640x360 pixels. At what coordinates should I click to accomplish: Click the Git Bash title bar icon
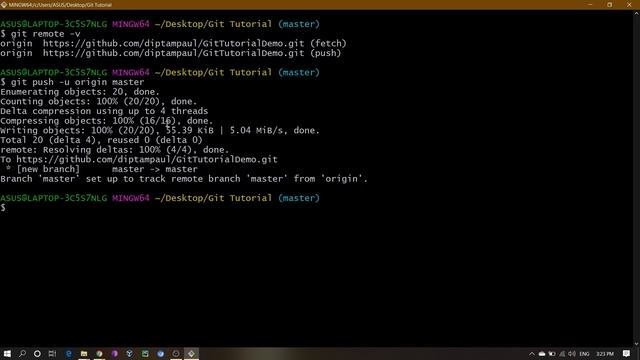[x=4, y=5]
